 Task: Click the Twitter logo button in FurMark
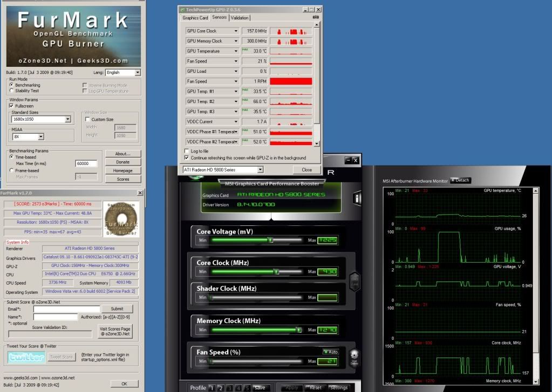click(x=26, y=357)
